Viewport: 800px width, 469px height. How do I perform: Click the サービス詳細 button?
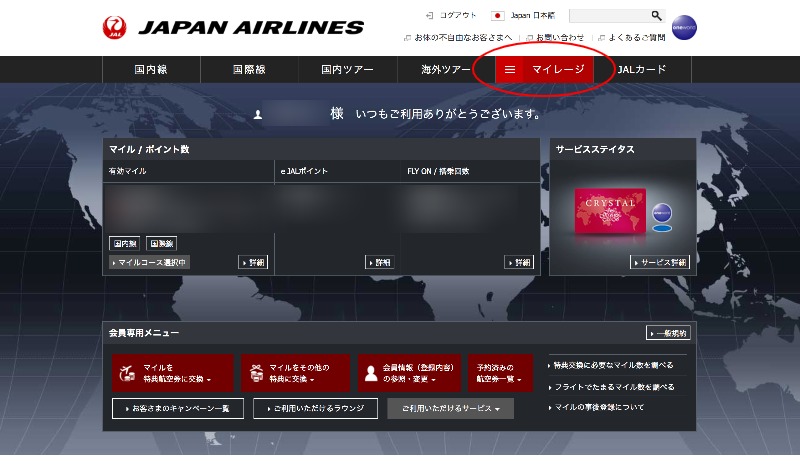coord(660,262)
